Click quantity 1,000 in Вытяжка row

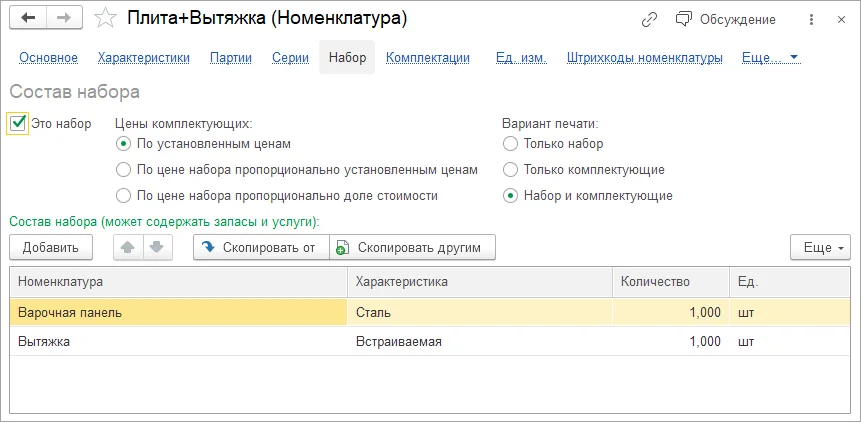pos(671,341)
